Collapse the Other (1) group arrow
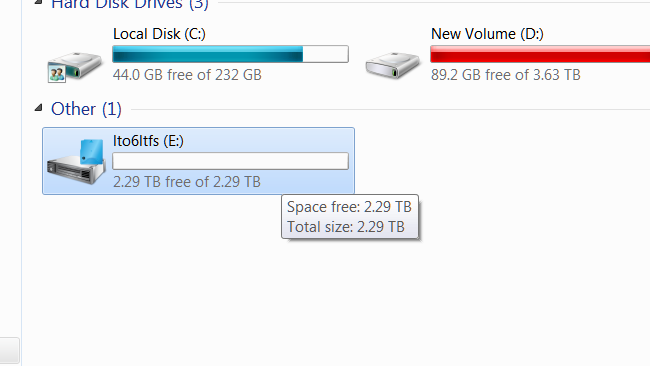The image size is (650, 366). coord(39,108)
